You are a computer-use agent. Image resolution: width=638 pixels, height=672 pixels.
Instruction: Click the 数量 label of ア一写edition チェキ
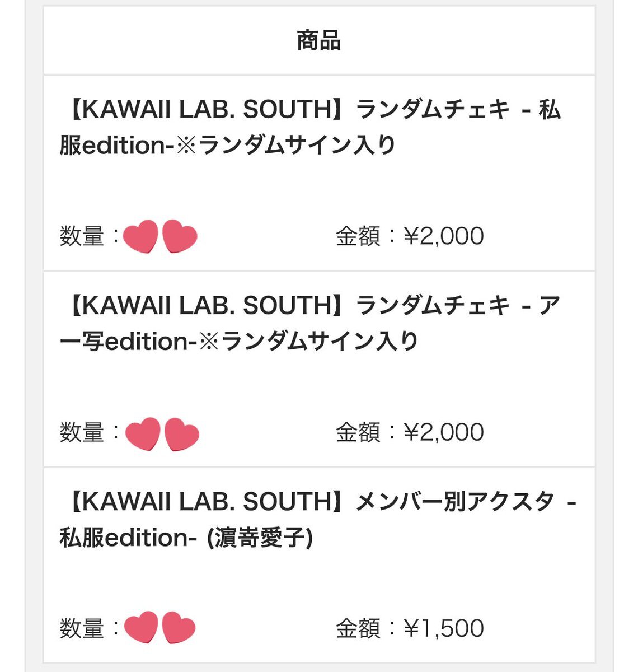(82, 432)
